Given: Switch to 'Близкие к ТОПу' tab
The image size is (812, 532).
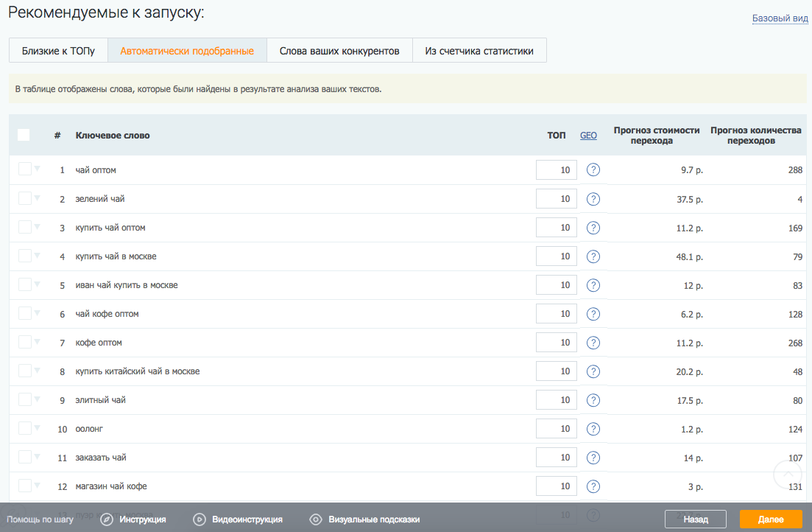Looking at the screenshot, I should click(58, 51).
